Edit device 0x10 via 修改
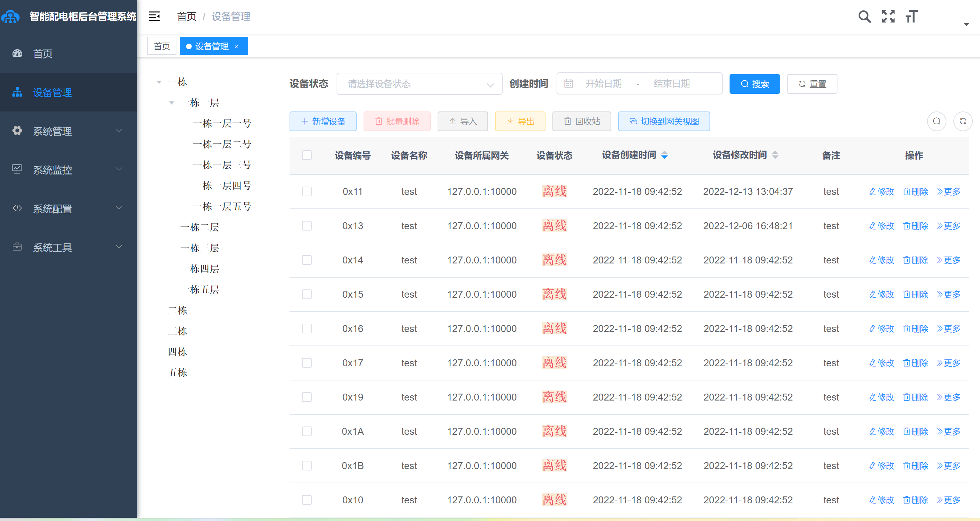The height and width of the screenshot is (521, 980). 881,500
